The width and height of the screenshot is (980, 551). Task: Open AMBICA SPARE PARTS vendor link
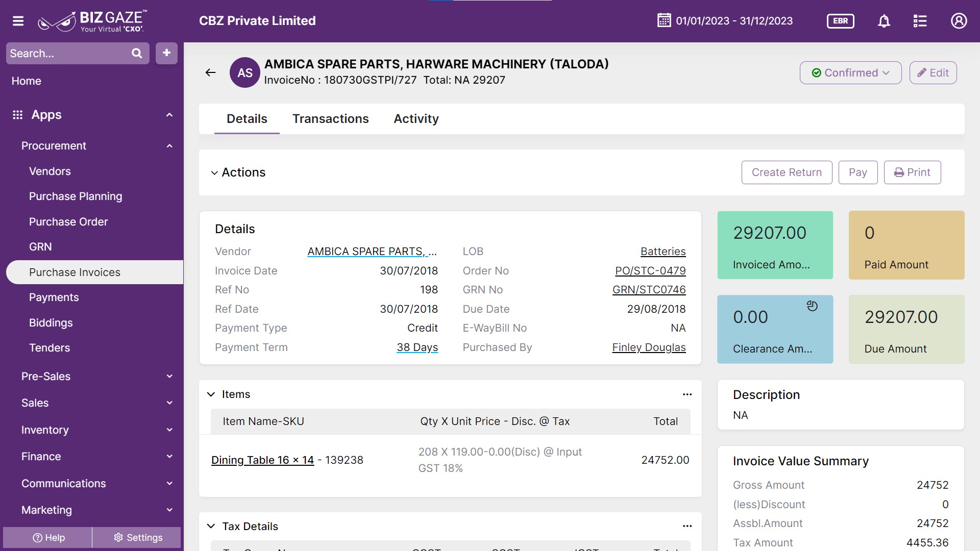click(x=372, y=252)
